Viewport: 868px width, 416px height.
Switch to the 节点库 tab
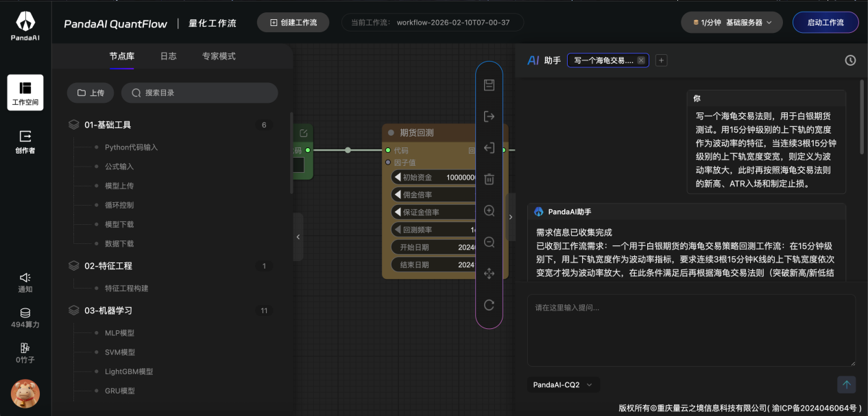click(122, 56)
